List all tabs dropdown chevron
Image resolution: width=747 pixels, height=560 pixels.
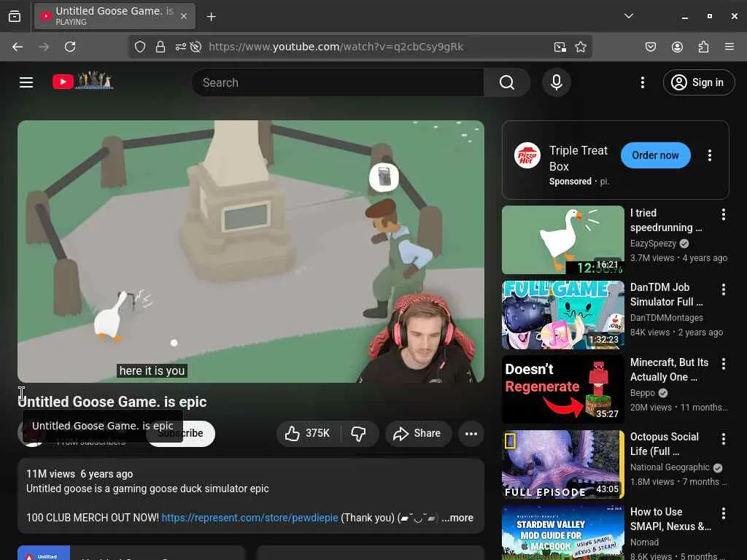[x=629, y=16]
